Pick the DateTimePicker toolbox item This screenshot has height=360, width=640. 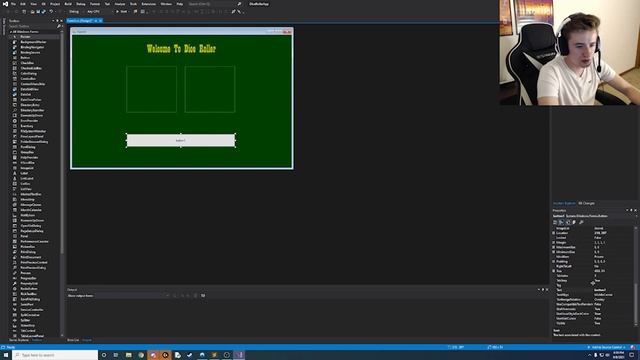31,100
